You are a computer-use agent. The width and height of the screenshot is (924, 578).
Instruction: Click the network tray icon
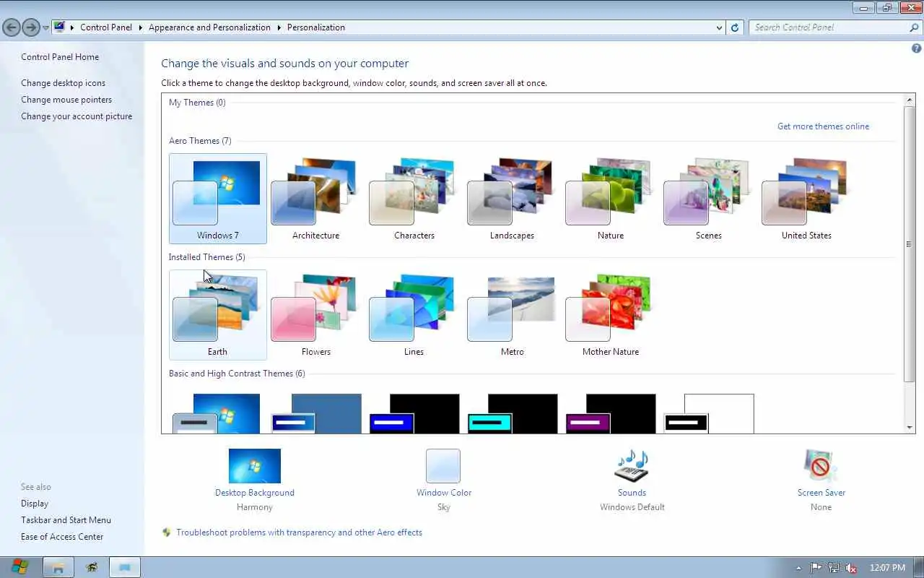click(834, 568)
